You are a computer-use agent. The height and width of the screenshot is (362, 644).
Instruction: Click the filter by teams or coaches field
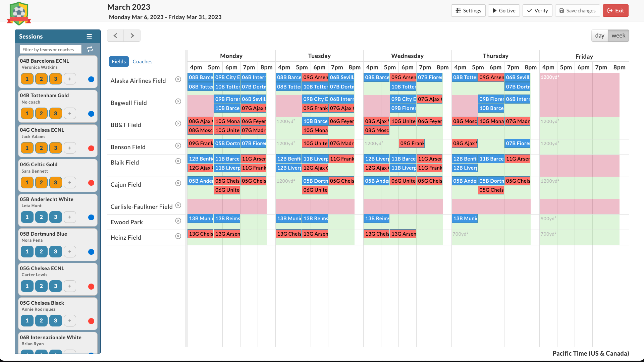50,49
